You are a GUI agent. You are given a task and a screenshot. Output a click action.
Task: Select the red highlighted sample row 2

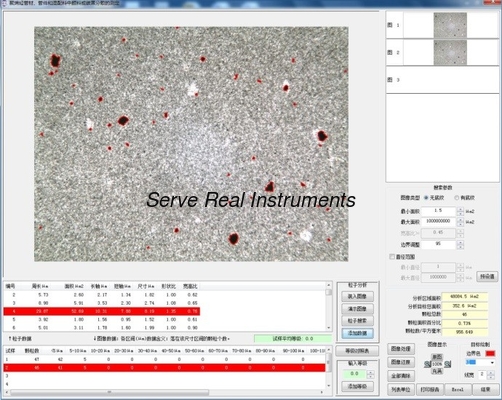click(164, 368)
